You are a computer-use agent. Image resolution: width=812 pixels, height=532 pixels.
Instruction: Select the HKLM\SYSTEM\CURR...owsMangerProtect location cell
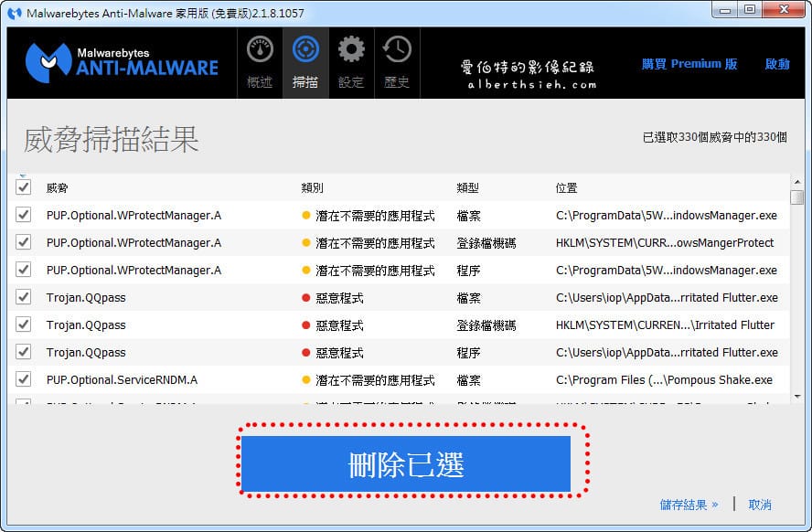[665, 243]
